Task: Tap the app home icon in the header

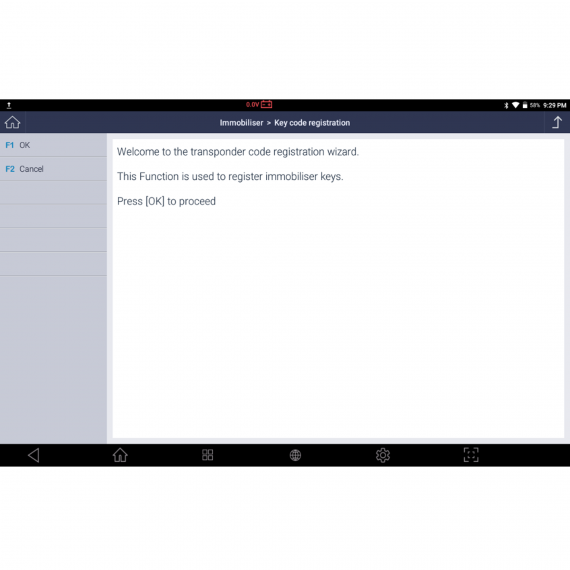Action: (x=12, y=123)
